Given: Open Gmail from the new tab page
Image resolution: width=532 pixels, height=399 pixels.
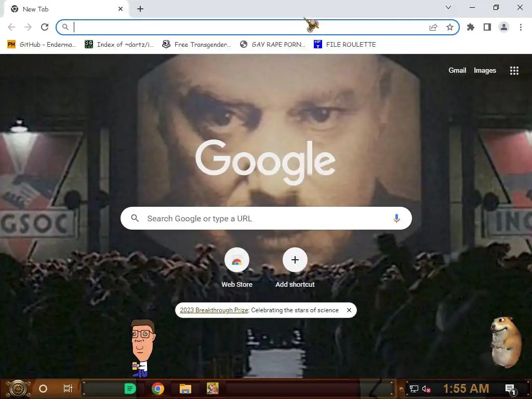Looking at the screenshot, I should point(457,70).
